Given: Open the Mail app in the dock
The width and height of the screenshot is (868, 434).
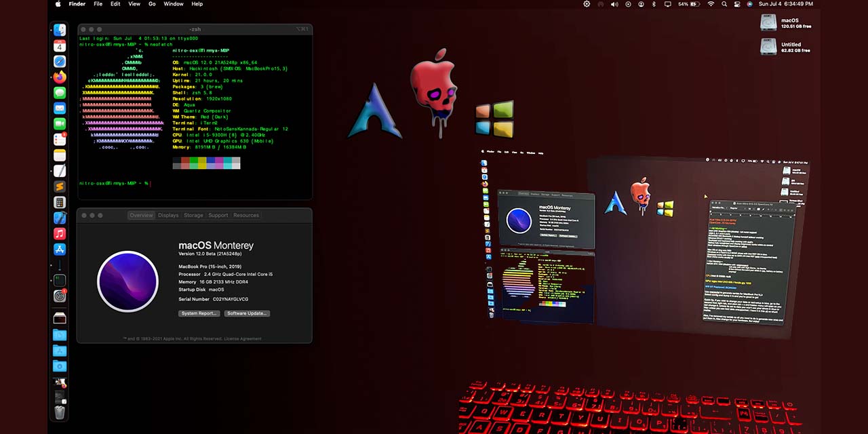Looking at the screenshot, I should 60,108.
